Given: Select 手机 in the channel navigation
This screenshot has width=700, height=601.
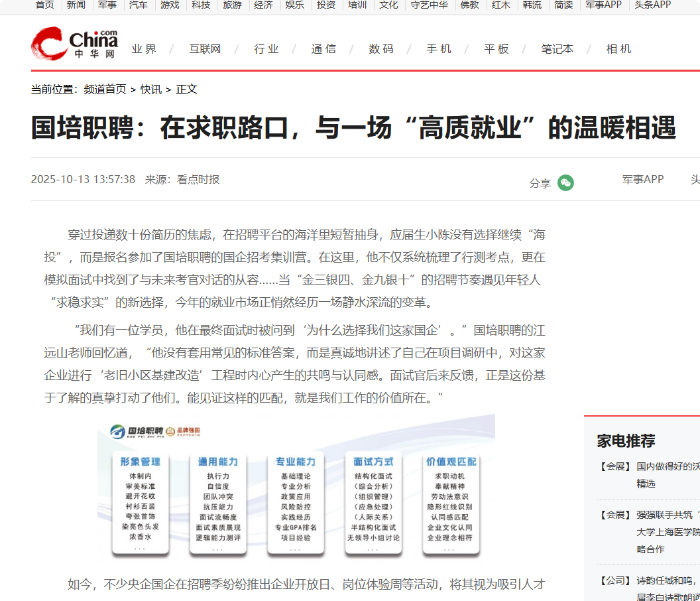Looking at the screenshot, I should click(x=439, y=49).
